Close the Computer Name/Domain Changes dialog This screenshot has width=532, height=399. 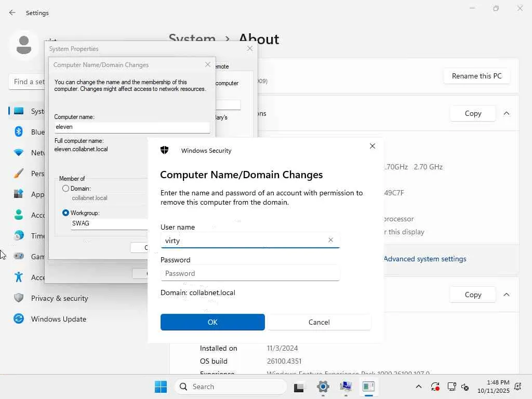pos(208,64)
